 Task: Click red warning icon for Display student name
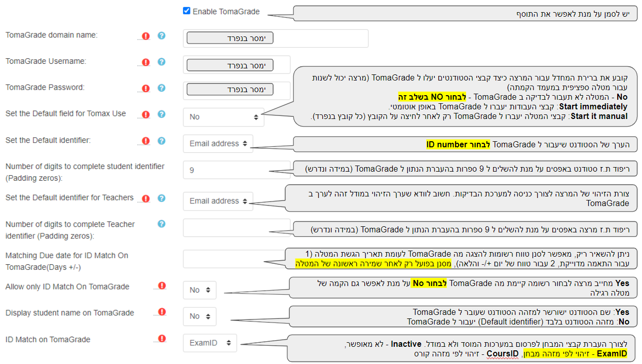coord(162,312)
